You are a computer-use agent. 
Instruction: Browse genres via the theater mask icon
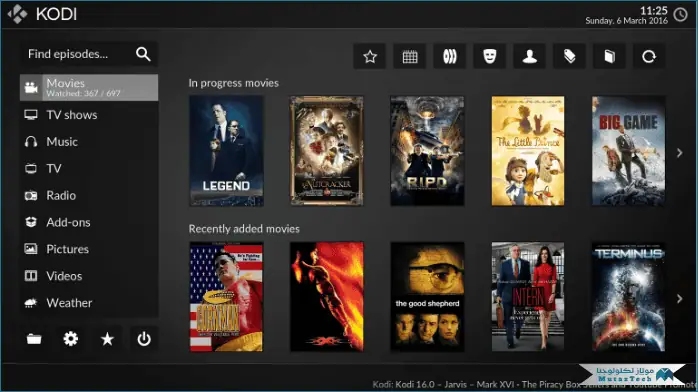pyautogui.click(x=490, y=57)
